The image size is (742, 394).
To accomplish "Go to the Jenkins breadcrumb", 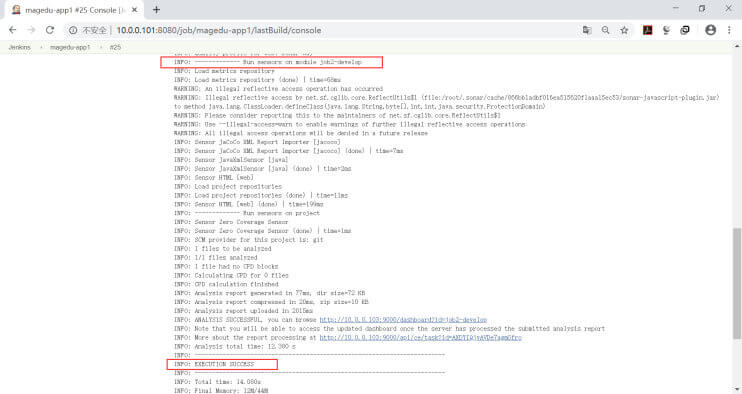I will [19, 47].
